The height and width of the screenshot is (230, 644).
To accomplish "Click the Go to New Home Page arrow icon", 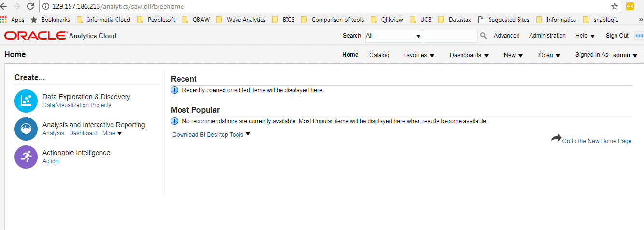I will (x=556, y=138).
